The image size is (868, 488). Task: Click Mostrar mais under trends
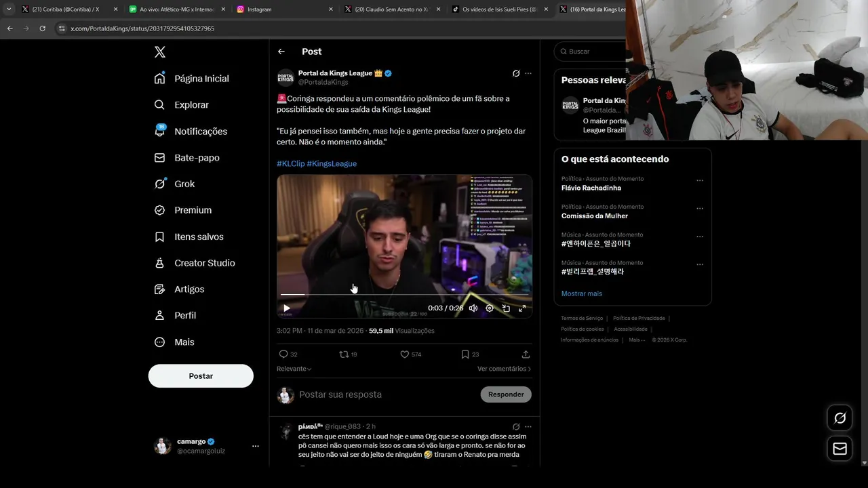[x=582, y=294]
